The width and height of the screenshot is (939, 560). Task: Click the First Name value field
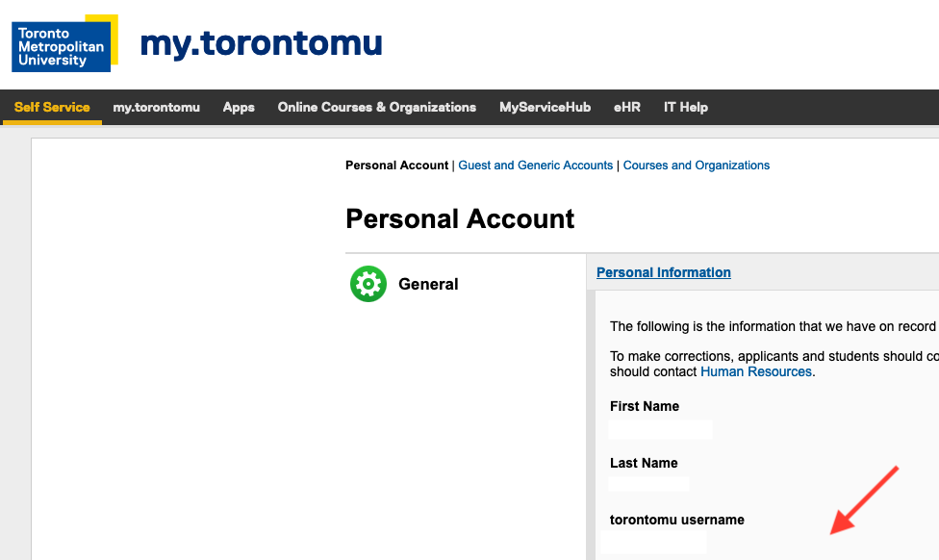[x=661, y=429]
